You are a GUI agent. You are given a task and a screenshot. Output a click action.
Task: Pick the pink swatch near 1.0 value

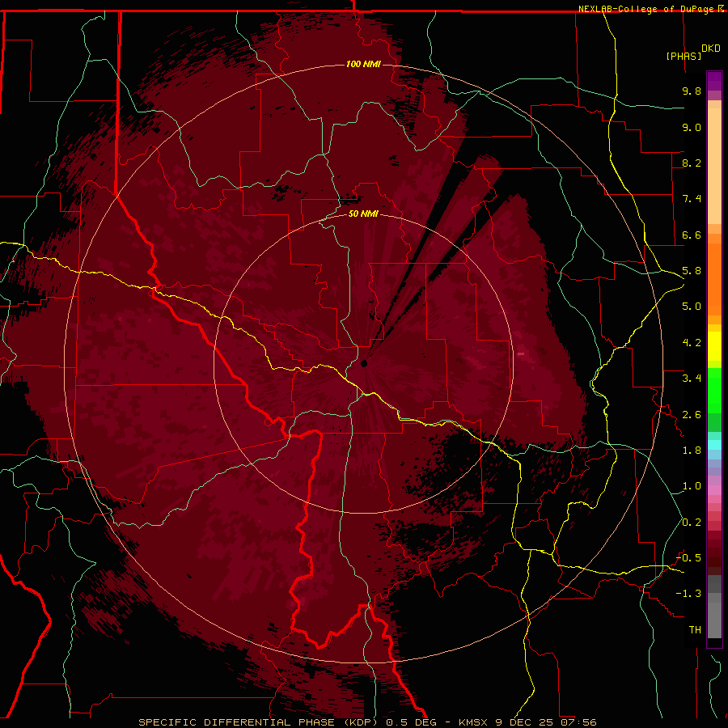click(x=714, y=490)
